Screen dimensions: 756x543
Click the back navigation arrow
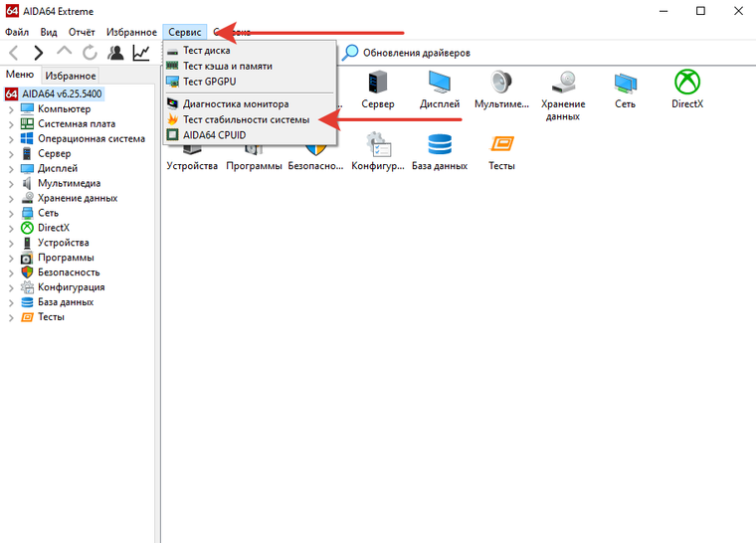pos(14,53)
